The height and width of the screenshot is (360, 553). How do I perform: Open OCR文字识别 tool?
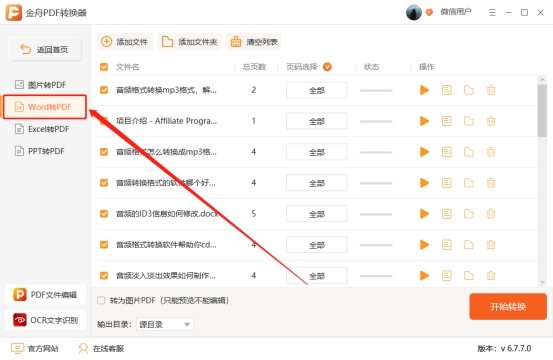pyautogui.click(x=45, y=320)
